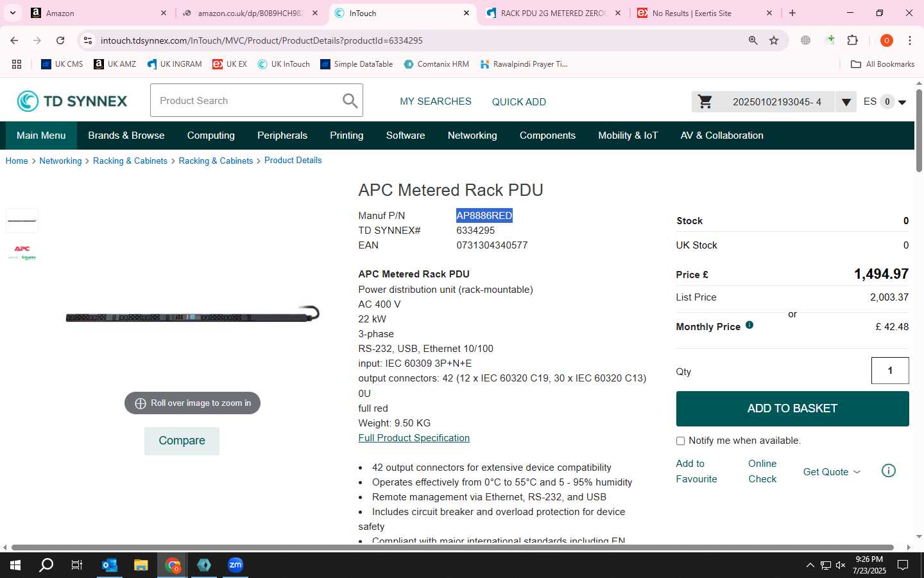Click the shopping cart icon
This screenshot has width=924, height=578.
[x=705, y=101]
